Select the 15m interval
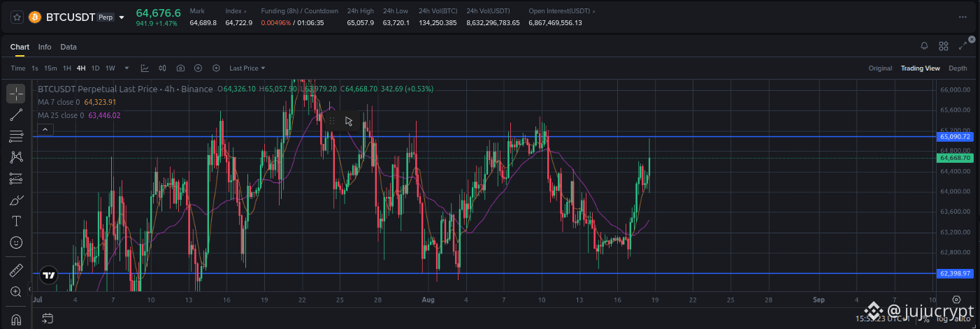Image resolution: width=980 pixels, height=329 pixels. [x=50, y=68]
